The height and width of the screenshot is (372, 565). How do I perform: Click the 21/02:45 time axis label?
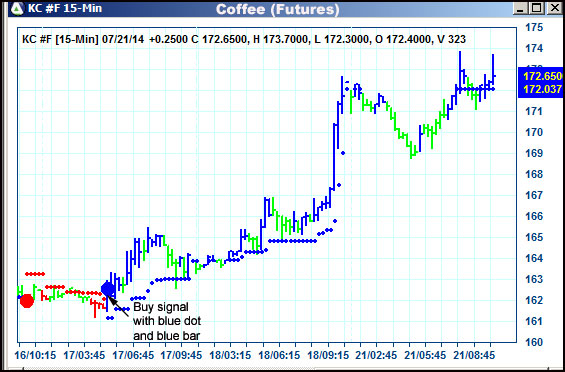pyautogui.click(x=377, y=355)
